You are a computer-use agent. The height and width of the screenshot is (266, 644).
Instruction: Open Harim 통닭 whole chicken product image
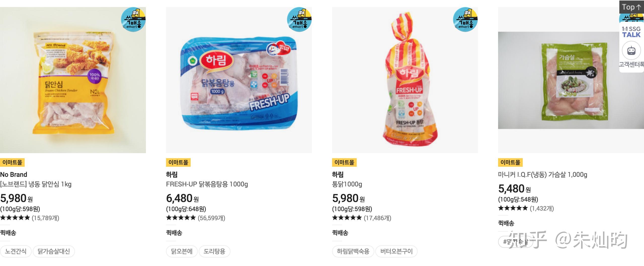point(405,80)
